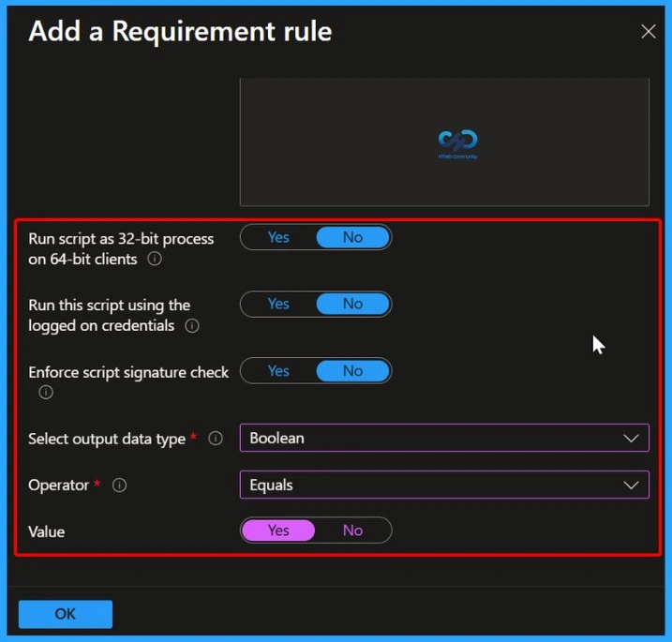The width and height of the screenshot is (672, 642).
Task: Click info icon beside logged on credentials
Action: [x=192, y=326]
